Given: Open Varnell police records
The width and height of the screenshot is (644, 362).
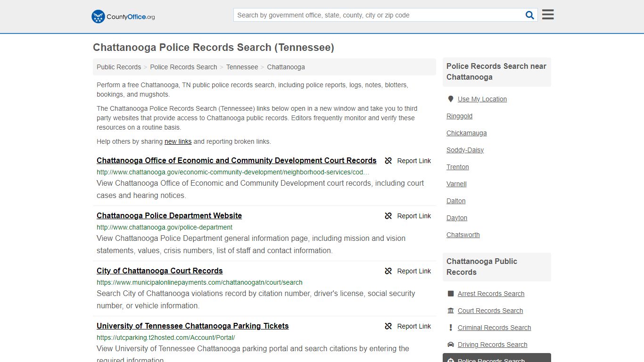Looking at the screenshot, I should pos(456,184).
